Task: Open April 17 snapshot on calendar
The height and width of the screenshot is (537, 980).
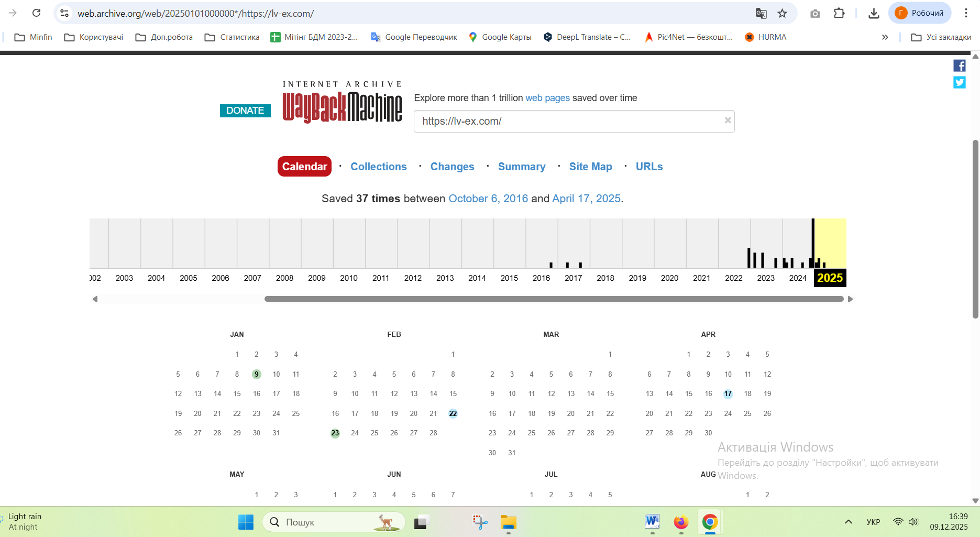Action: pyautogui.click(x=728, y=394)
